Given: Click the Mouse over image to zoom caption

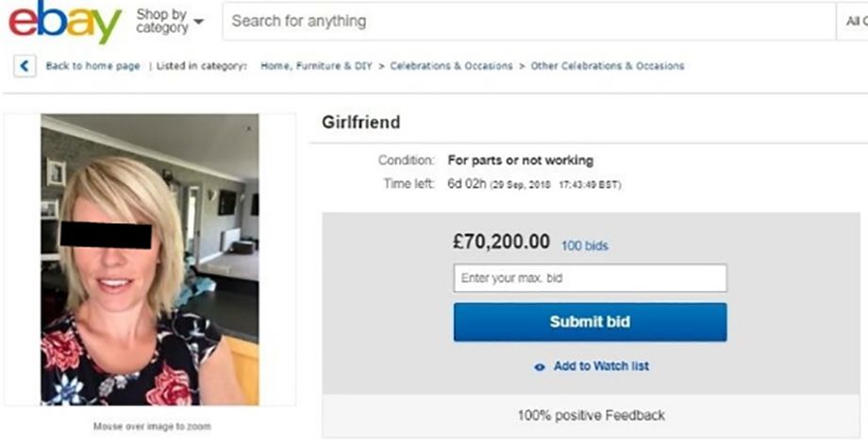Looking at the screenshot, I should click(152, 427).
